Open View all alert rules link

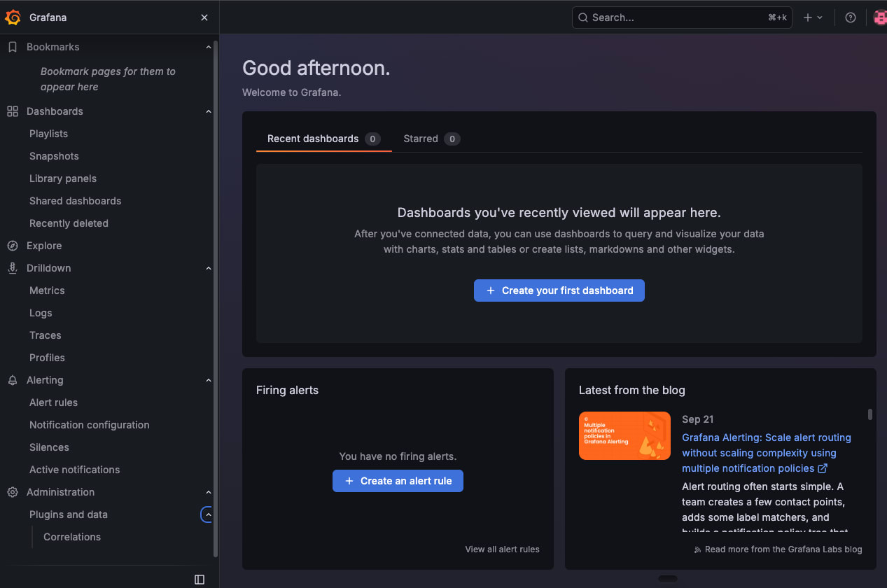(502, 549)
